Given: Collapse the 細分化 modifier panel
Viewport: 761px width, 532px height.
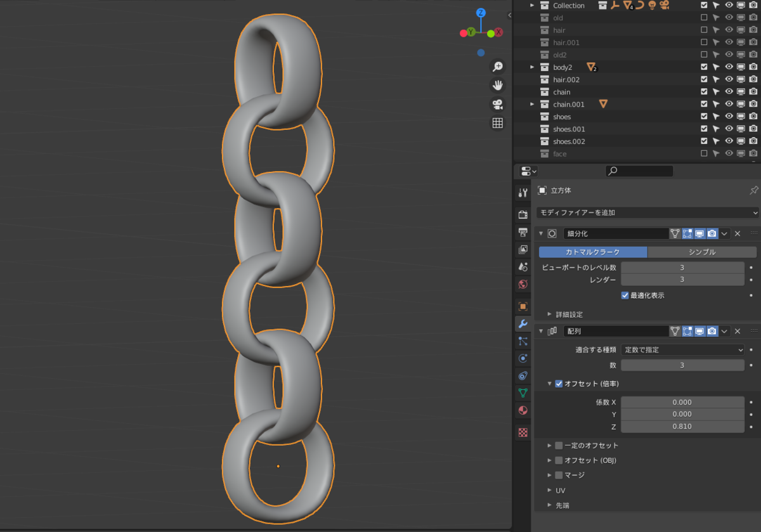Looking at the screenshot, I should [x=541, y=233].
